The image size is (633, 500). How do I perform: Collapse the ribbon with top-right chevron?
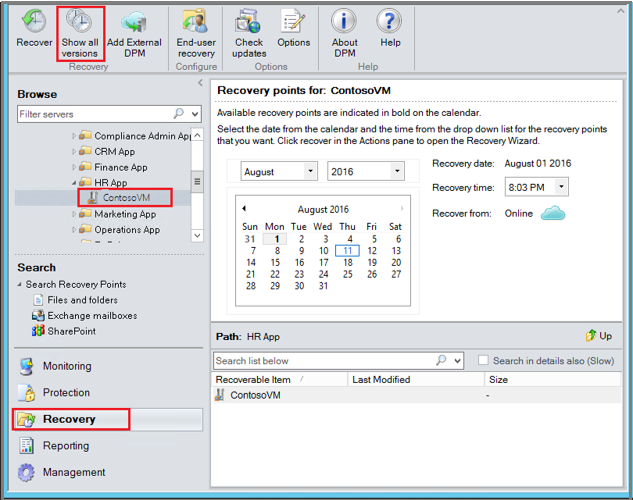point(620,11)
